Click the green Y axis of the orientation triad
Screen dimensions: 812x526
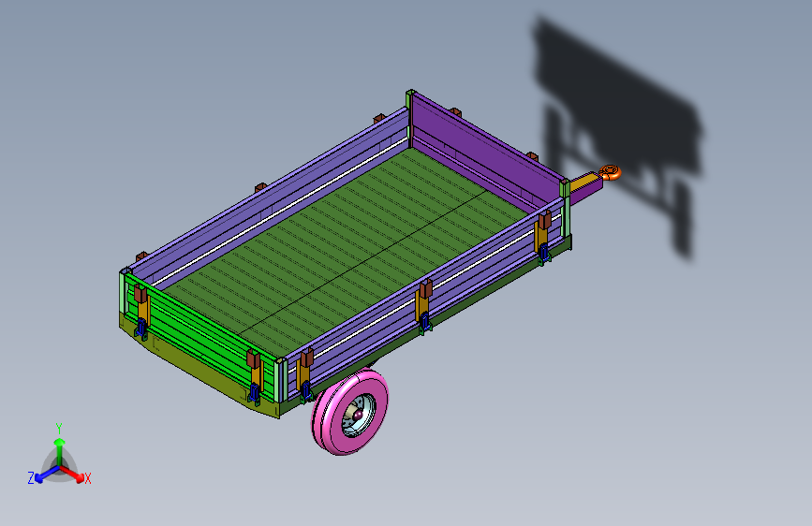[60, 450]
